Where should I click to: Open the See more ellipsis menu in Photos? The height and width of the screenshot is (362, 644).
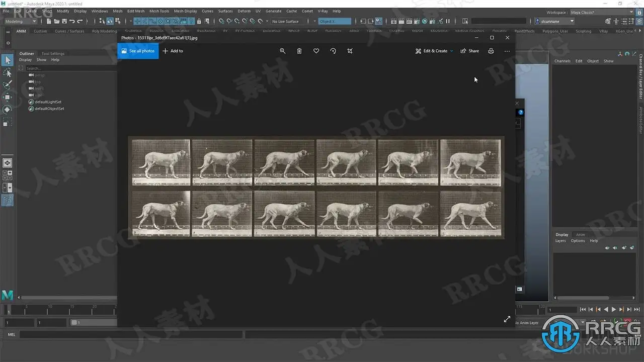pos(507,51)
